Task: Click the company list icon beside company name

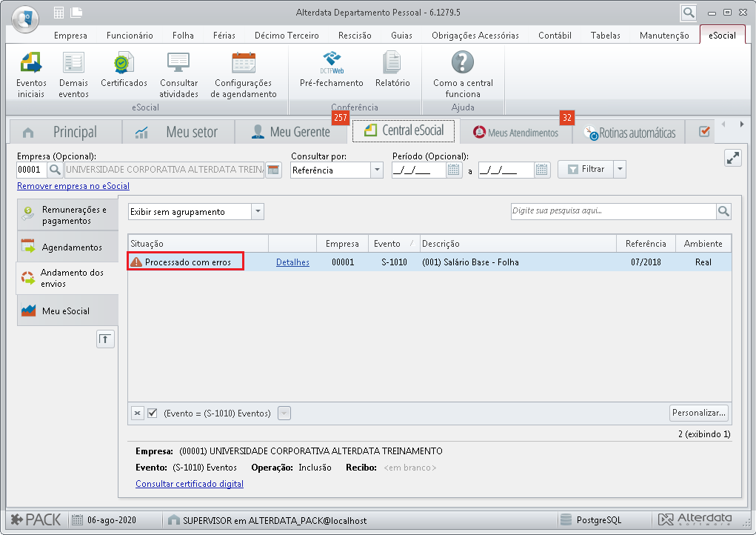Action: point(273,170)
